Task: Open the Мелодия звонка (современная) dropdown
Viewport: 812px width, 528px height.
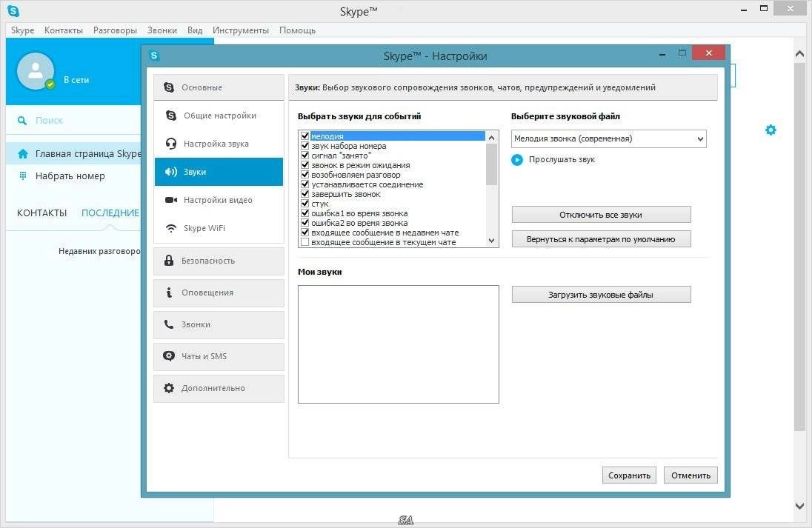Action: coord(608,138)
